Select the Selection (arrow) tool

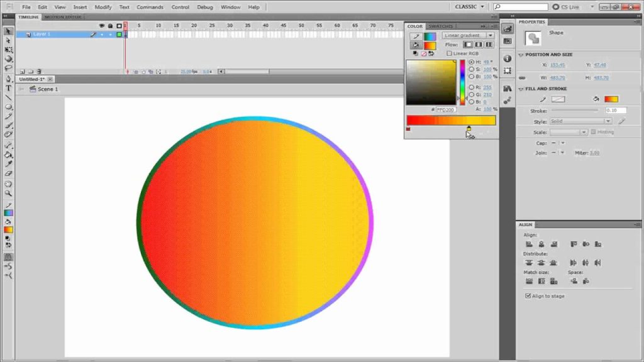[x=8, y=31]
